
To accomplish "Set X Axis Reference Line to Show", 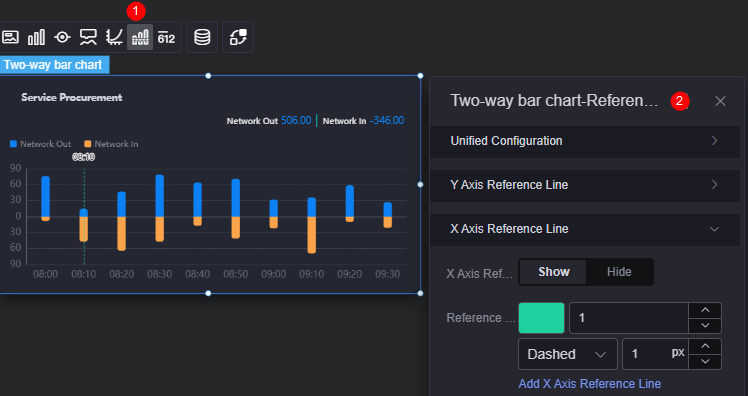I will point(553,272).
